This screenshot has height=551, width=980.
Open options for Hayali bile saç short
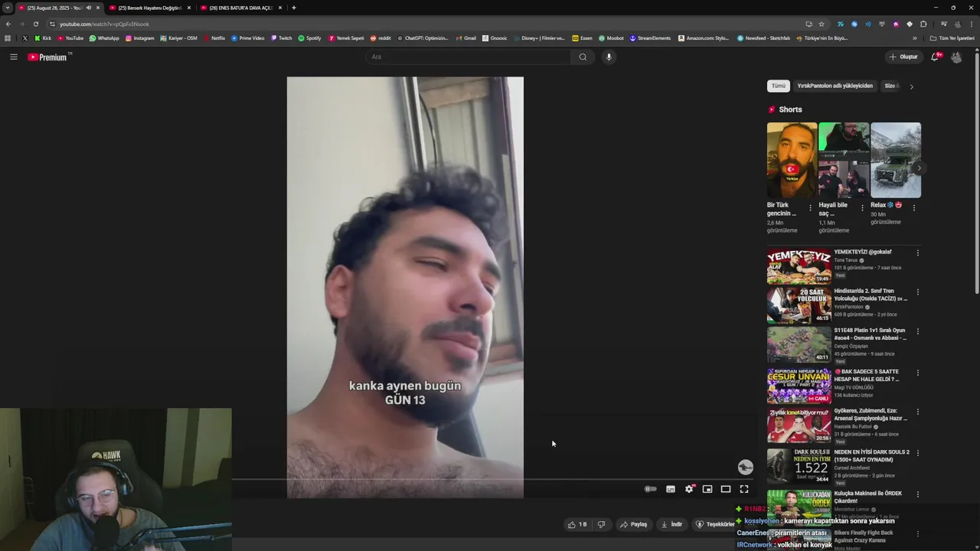point(862,207)
